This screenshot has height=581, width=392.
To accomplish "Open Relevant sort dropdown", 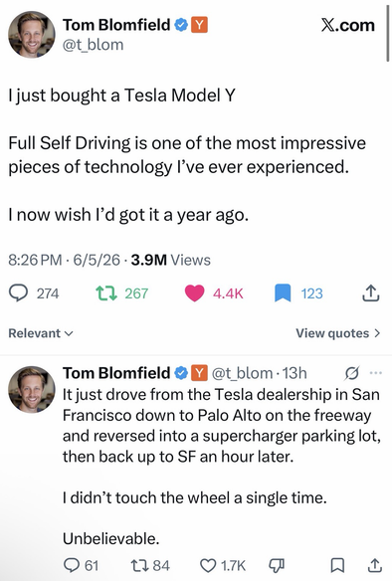I will [x=41, y=333].
